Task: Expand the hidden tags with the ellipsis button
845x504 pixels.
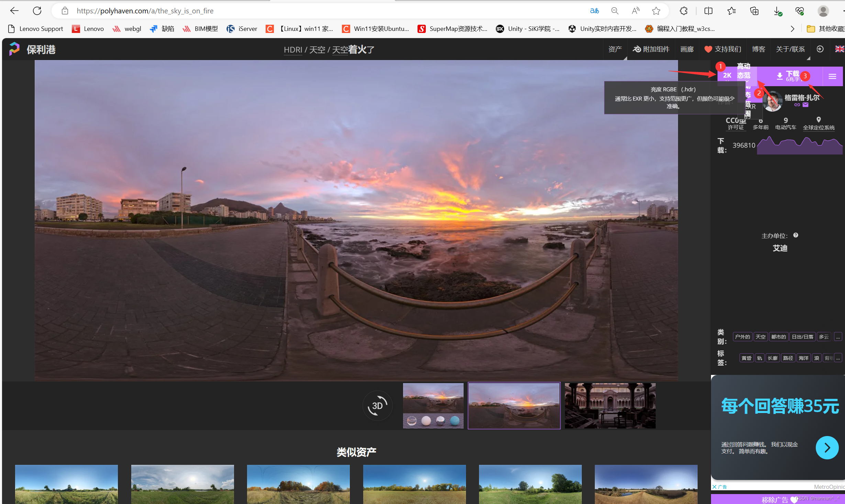Action: (838, 358)
